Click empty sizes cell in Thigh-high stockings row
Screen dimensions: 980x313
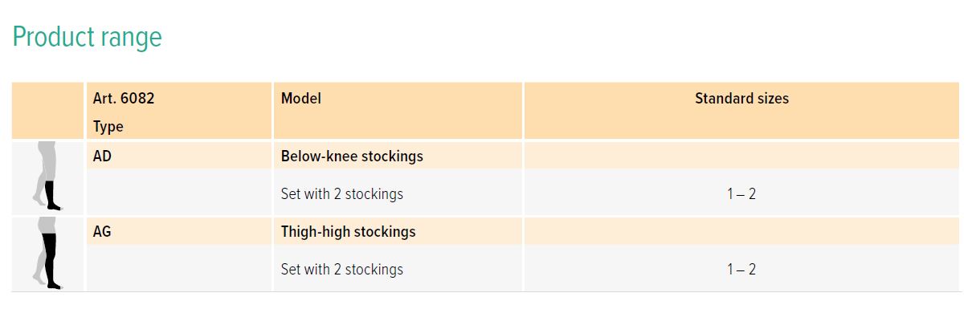click(741, 231)
